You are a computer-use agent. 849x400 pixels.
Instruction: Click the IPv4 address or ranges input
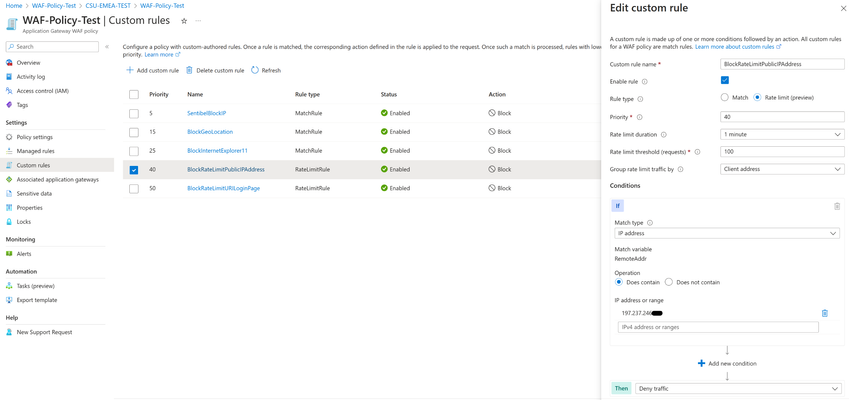tap(718, 327)
